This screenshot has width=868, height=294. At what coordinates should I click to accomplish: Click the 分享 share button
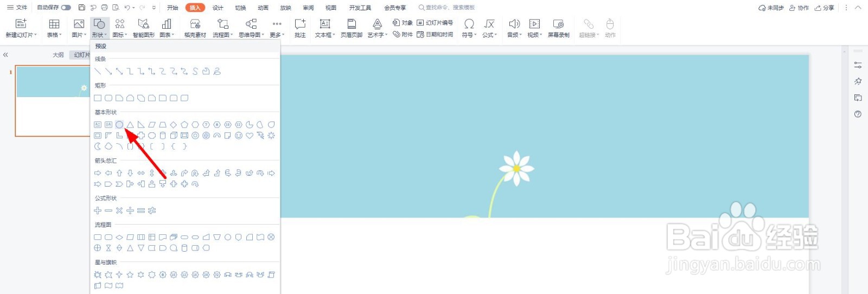pos(825,8)
